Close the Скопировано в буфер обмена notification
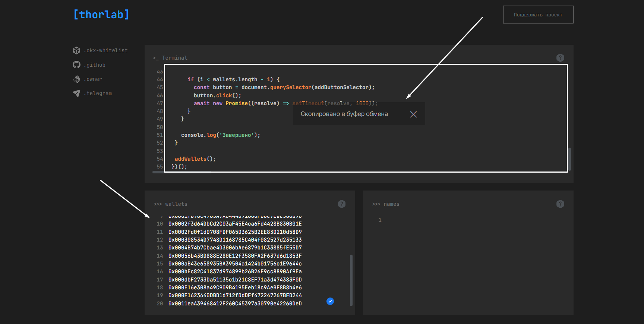The height and width of the screenshot is (324, 644). pyautogui.click(x=413, y=114)
